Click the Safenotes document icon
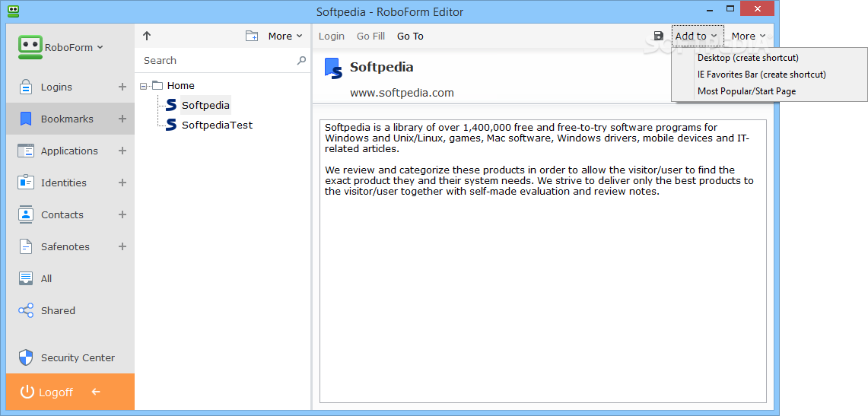Viewport: 868px width, 416px height. pyautogui.click(x=25, y=246)
